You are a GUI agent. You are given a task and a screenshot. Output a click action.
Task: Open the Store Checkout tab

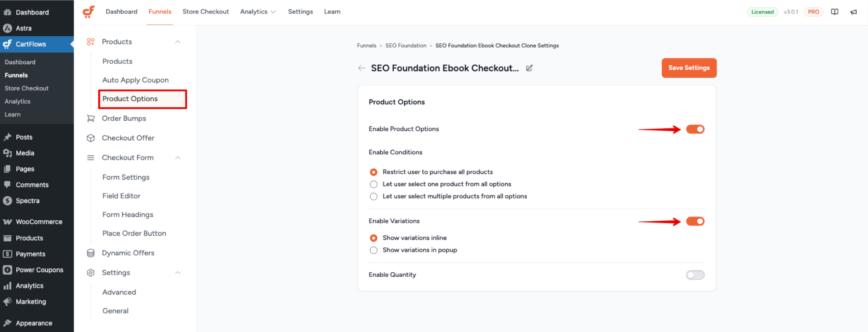point(206,12)
